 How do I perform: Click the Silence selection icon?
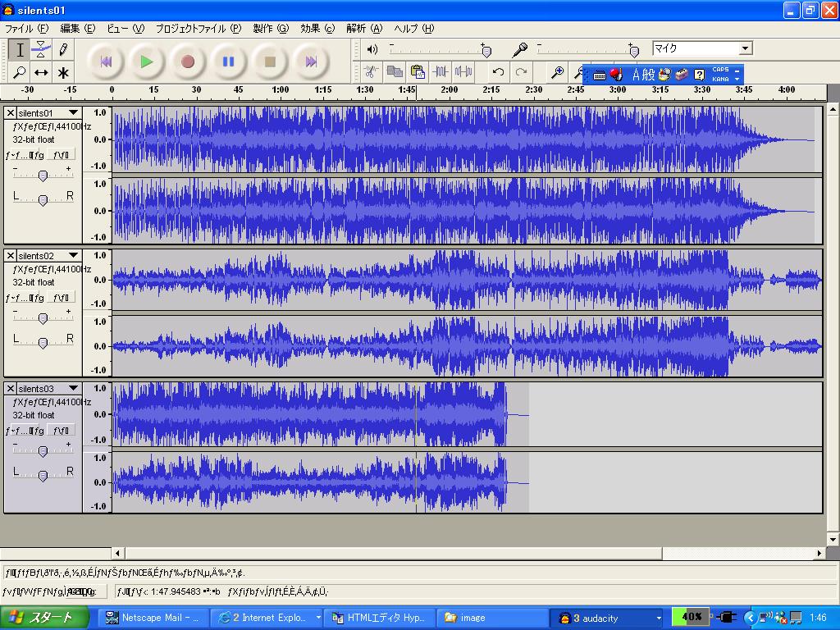click(x=463, y=71)
